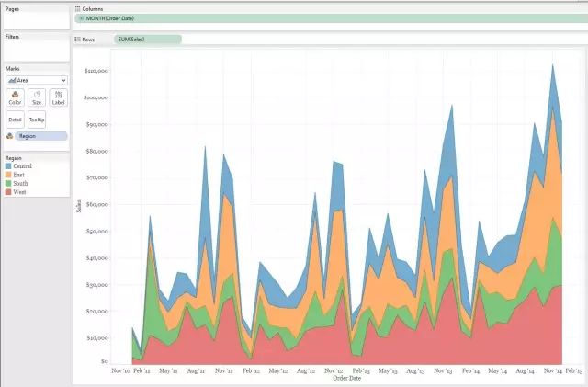588x387 pixels.
Task: Open the Area mark type dropdown
Action: (x=37, y=80)
